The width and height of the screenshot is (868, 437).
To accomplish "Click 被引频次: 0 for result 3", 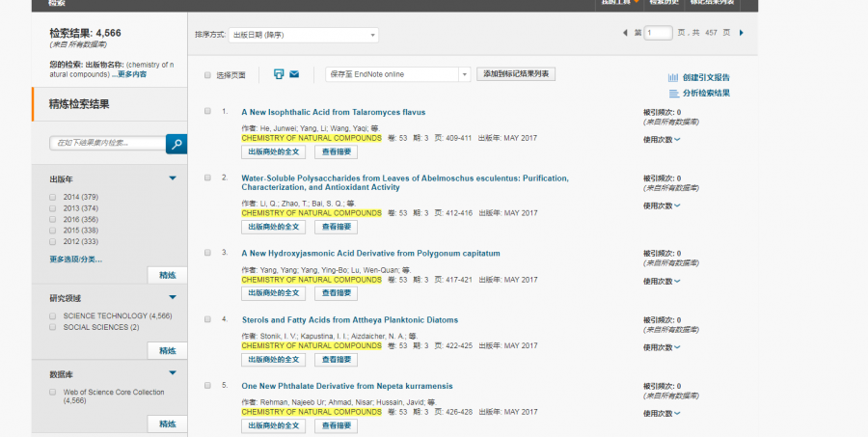I will pos(662,253).
